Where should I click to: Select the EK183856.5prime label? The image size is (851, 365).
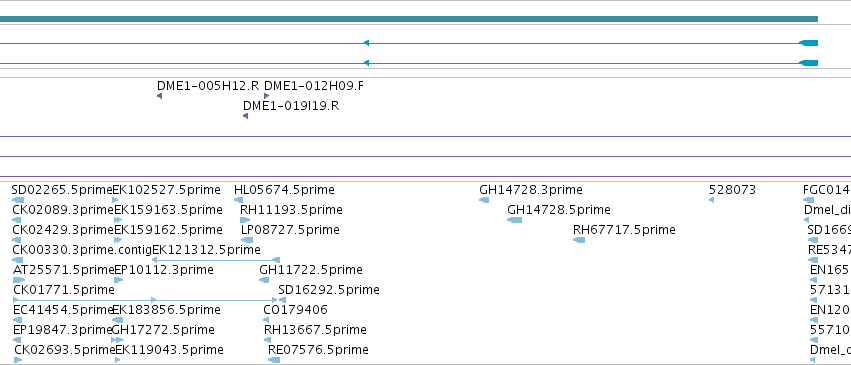click(x=167, y=310)
